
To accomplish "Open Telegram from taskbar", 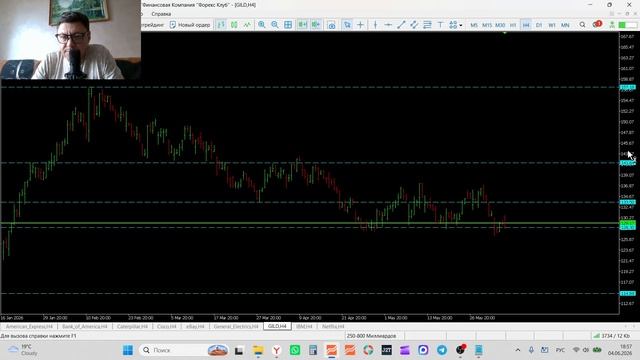I will [x=442, y=350].
